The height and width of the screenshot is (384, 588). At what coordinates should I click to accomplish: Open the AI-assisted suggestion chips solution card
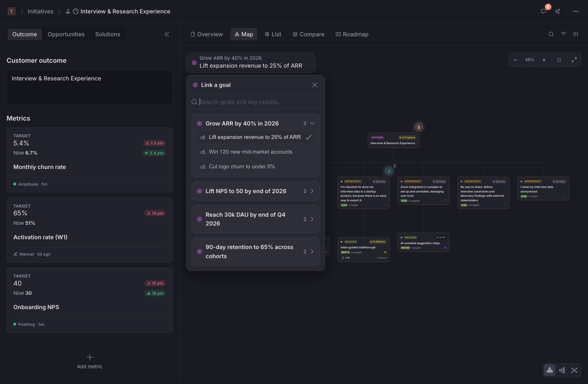point(423,242)
